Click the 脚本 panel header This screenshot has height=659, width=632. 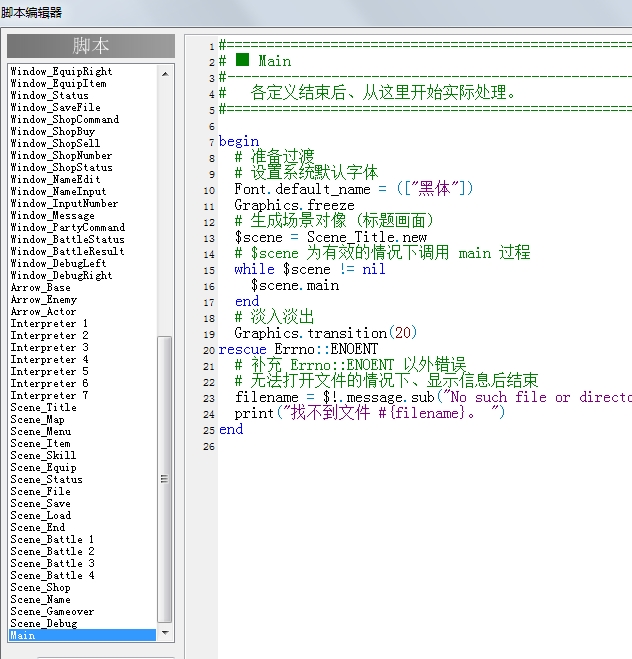click(91, 46)
